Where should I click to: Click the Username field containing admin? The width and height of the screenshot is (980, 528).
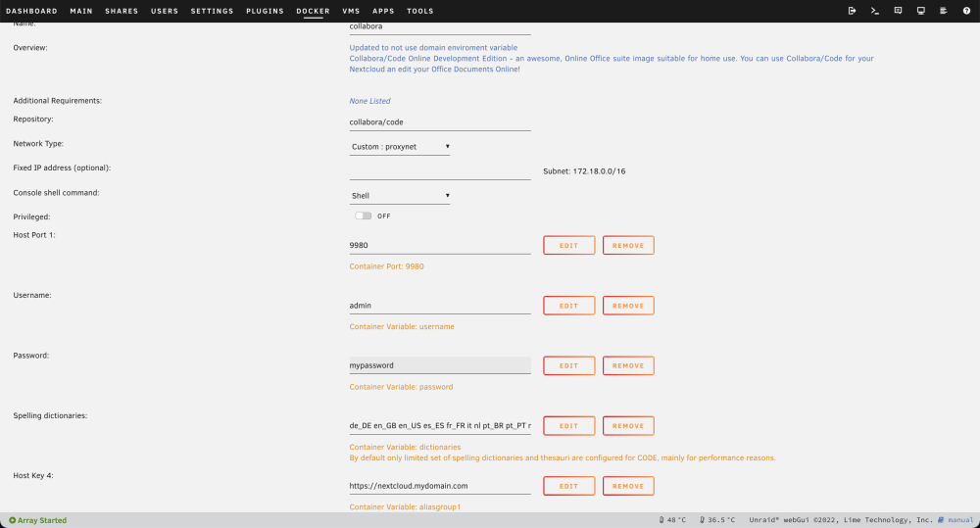point(440,306)
